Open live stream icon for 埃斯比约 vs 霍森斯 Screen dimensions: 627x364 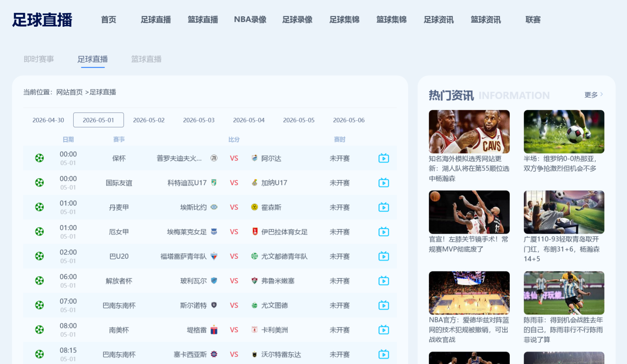384,207
